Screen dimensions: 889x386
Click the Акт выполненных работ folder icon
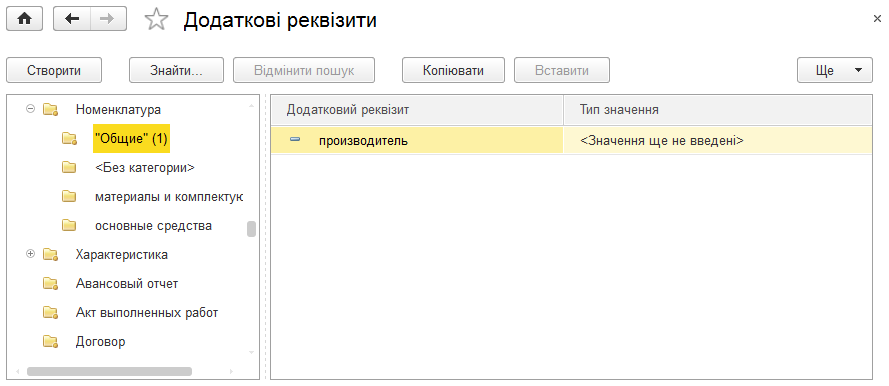pyautogui.click(x=51, y=313)
